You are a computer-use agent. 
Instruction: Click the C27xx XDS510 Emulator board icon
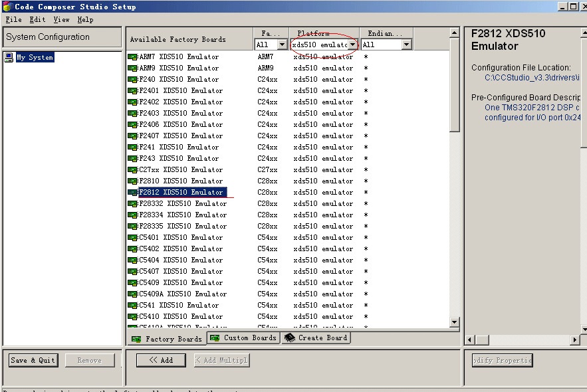[x=132, y=169]
